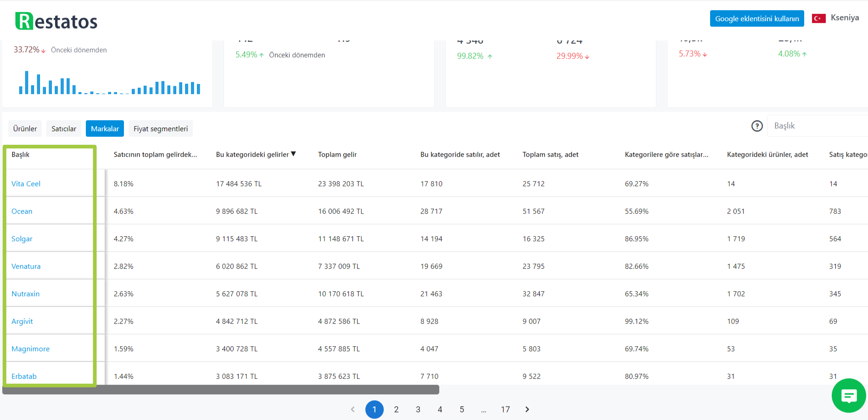Click the 86.95% cell in Solgar row
Screen dimensions: 868x420
click(637, 238)
